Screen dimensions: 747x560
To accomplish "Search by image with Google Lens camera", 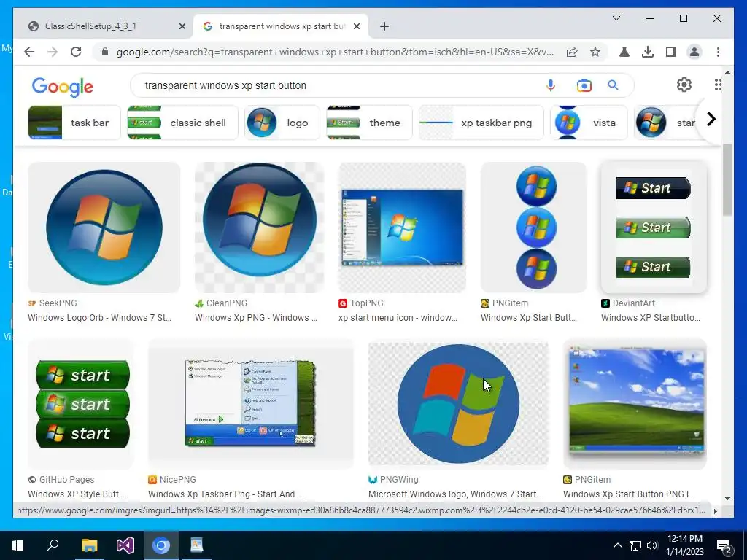I will pyautogui.click(x=584, y=85).
